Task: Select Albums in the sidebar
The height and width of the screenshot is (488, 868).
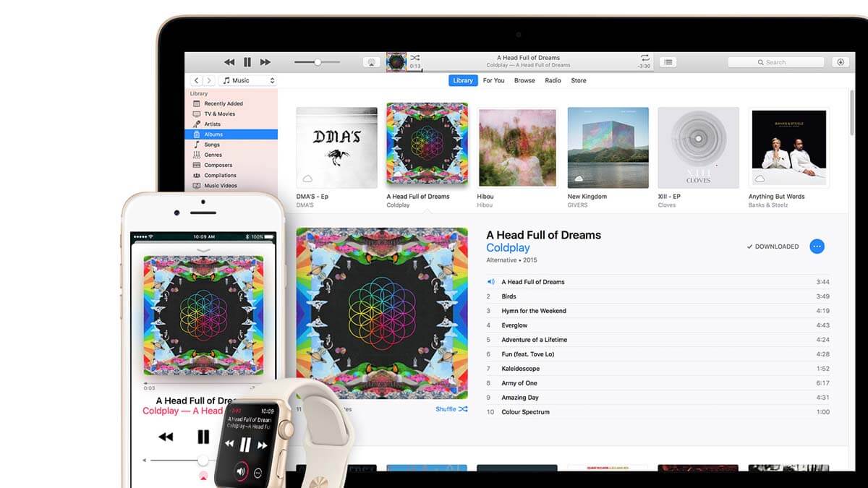Action: pyautogui.click(x=231, y=134)
